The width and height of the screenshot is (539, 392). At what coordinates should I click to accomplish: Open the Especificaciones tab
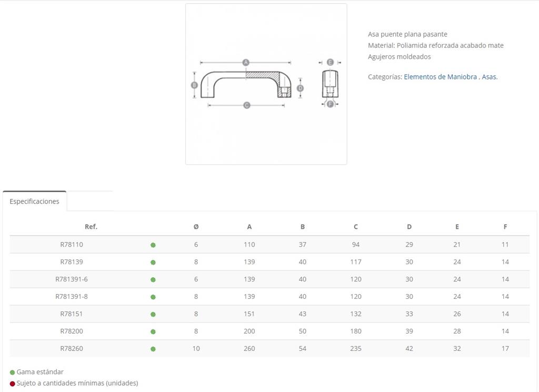pos(34,202)
